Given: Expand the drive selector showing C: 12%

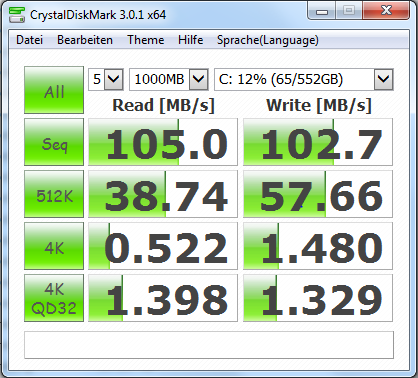Looking at the screenshot, I should point(304,79).
